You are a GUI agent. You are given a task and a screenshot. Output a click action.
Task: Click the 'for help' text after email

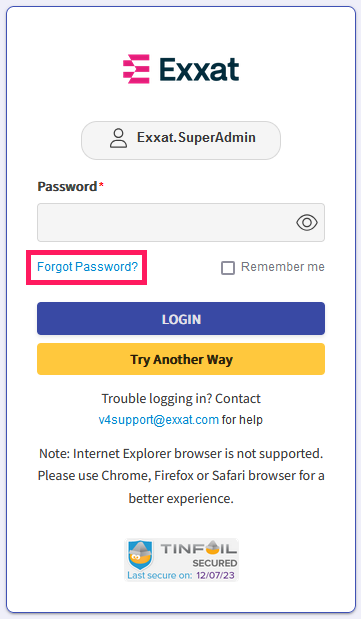tap(242, 419)
